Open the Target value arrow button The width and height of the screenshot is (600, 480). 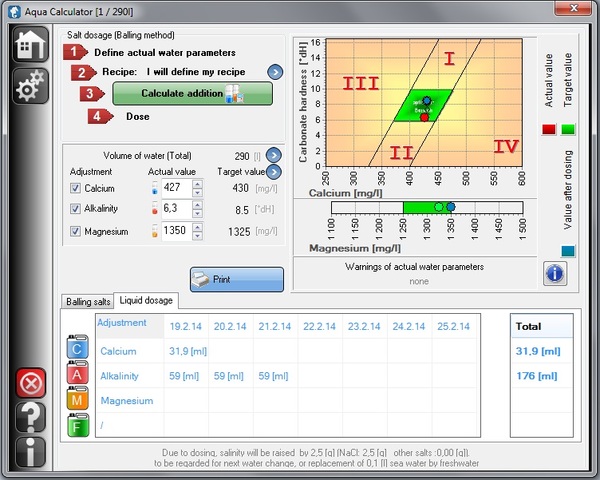[x=273, y=172]
